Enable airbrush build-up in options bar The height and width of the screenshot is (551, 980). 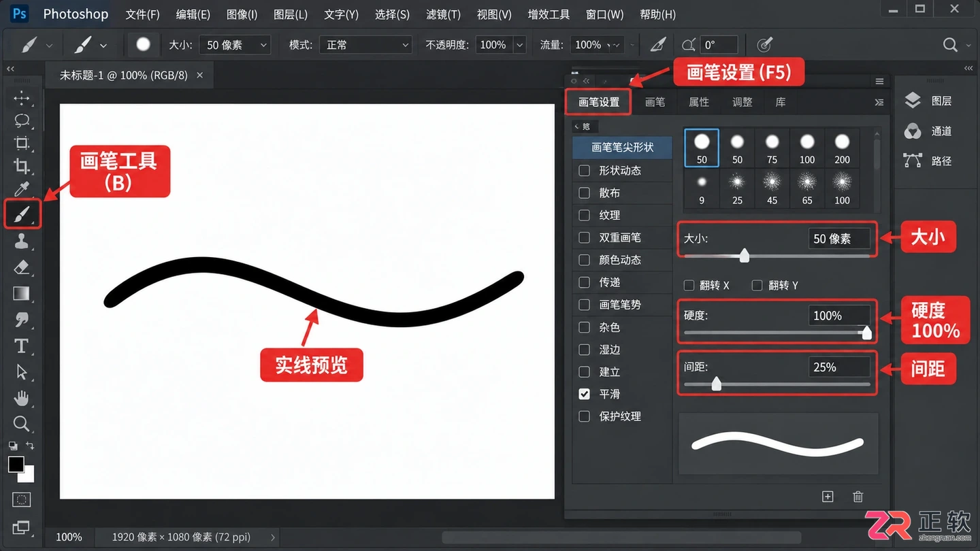657,45
